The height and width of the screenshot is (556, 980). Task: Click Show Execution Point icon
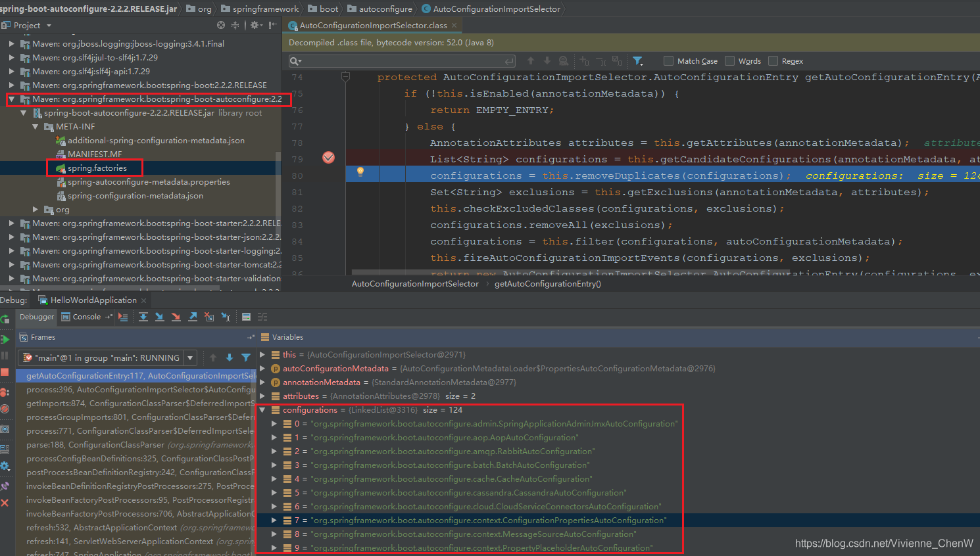tap(123, 317)
